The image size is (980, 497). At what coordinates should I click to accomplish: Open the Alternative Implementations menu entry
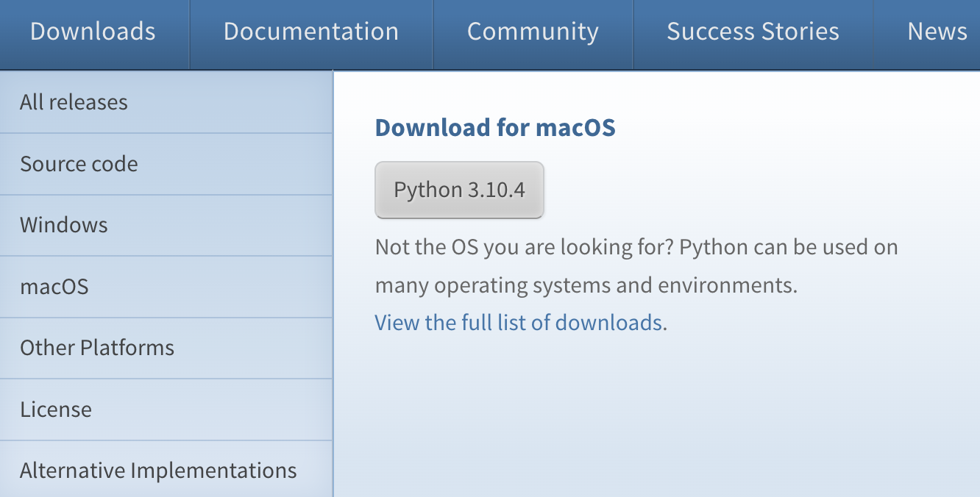158,471
